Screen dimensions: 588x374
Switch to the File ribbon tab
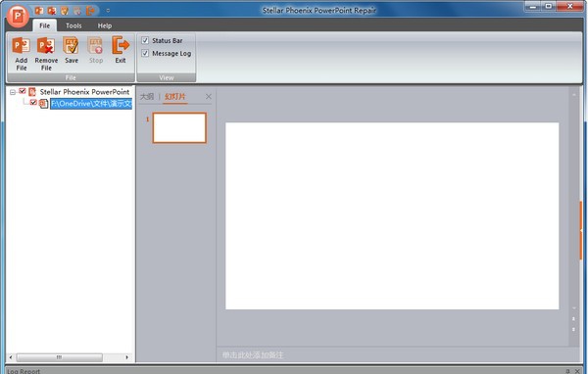coord(45,25)
